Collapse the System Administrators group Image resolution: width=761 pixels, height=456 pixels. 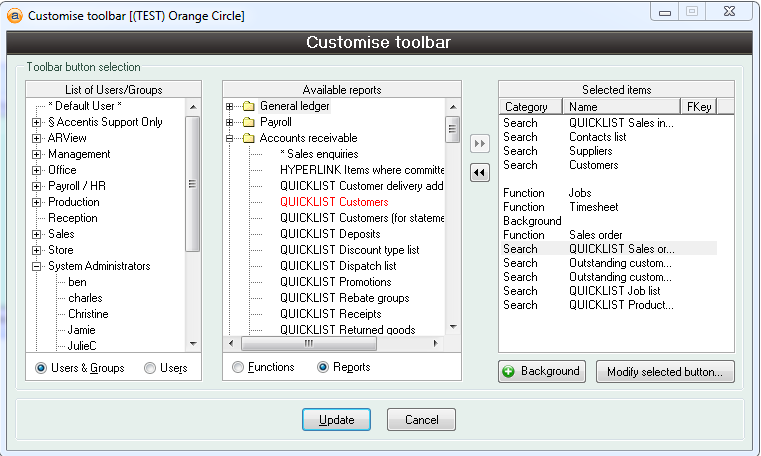37,266
